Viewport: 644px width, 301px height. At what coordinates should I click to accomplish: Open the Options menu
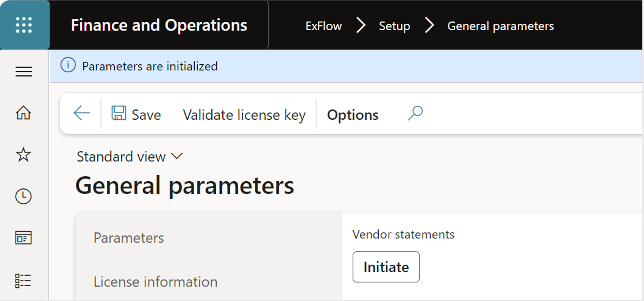point(353,115)
